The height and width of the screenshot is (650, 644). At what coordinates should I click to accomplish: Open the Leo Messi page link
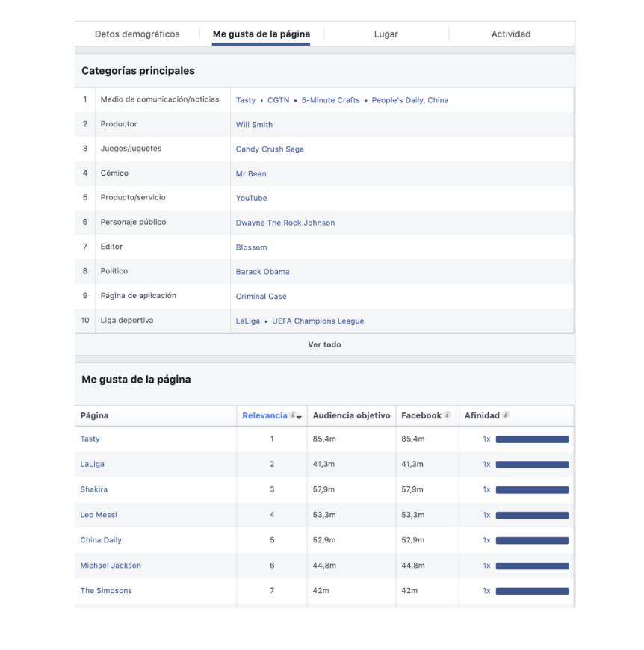tap(99, 516)
